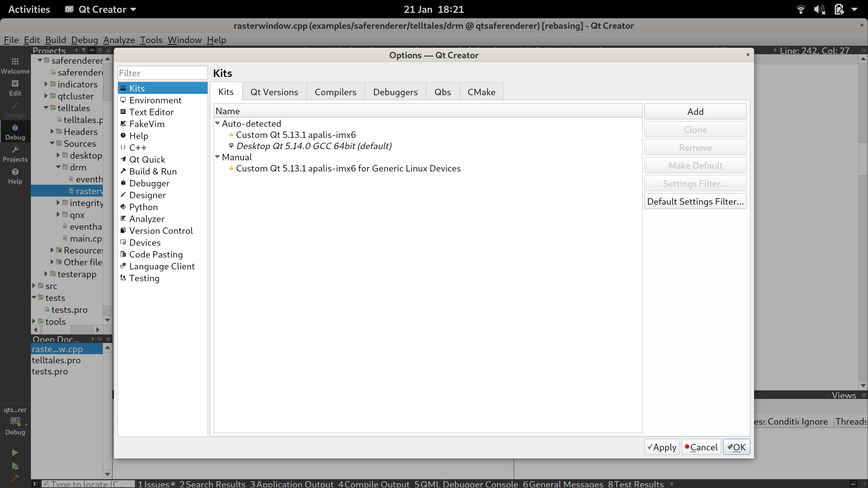The width and height of the screenshot is (868, 488).
Task: Select the Language Client options category
Action: pos(162,266)
